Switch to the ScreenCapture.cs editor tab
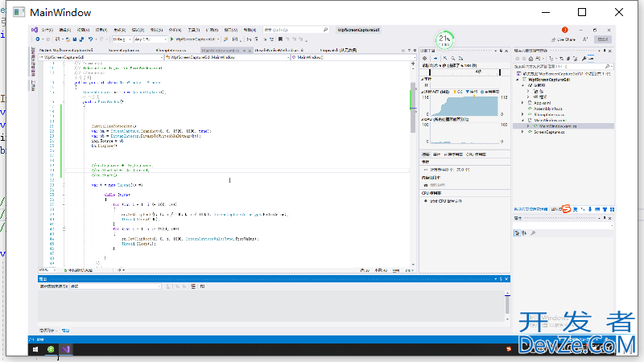Screen dimensions: 644x362 click(124, 50)
